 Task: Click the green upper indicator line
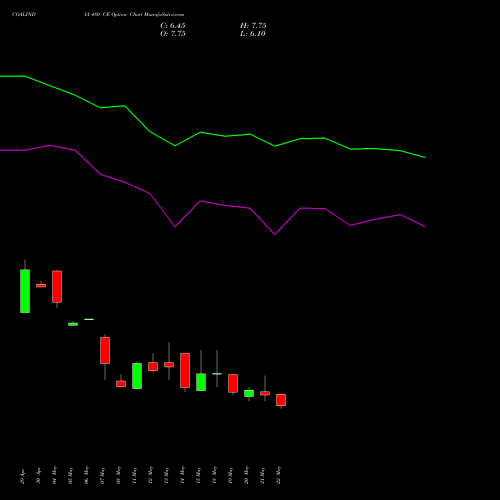(x=200, y=133)
